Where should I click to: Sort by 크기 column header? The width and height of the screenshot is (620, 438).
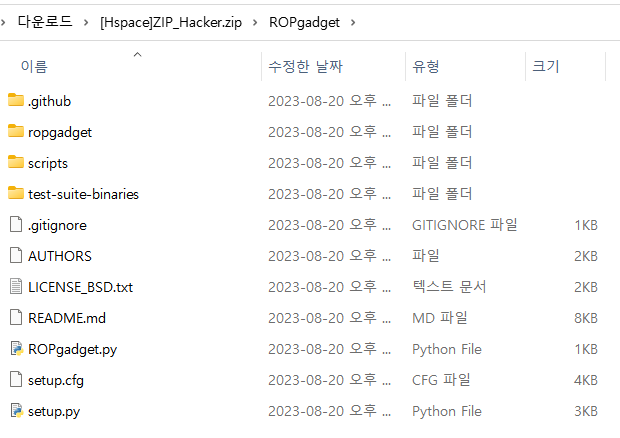[x=546, y=66]
